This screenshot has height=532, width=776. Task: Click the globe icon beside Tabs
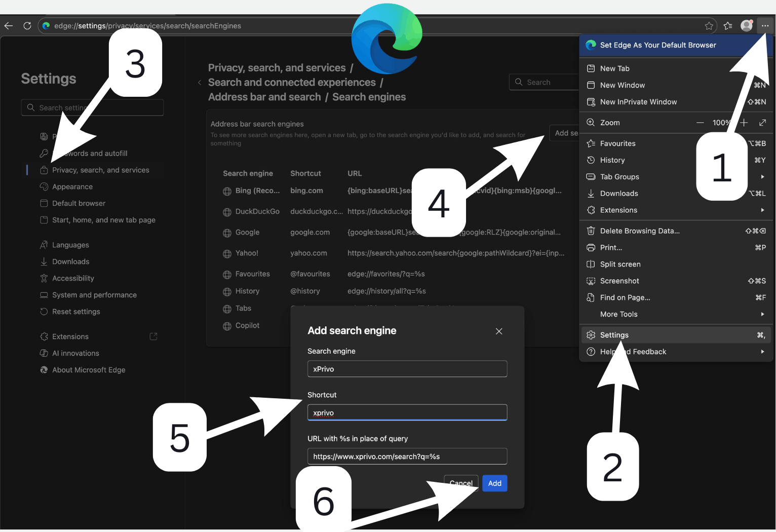pos(227,309)
